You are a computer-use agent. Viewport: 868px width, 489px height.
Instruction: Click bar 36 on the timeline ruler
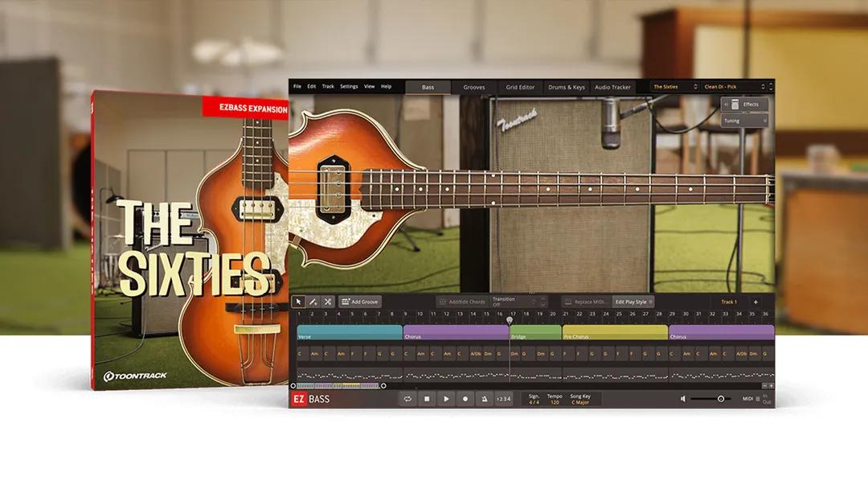[766, 314]
